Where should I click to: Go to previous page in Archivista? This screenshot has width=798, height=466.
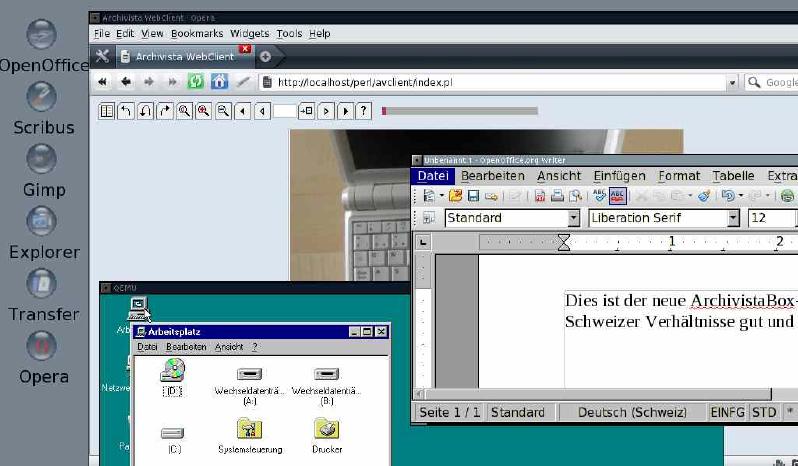coord(262,111)
